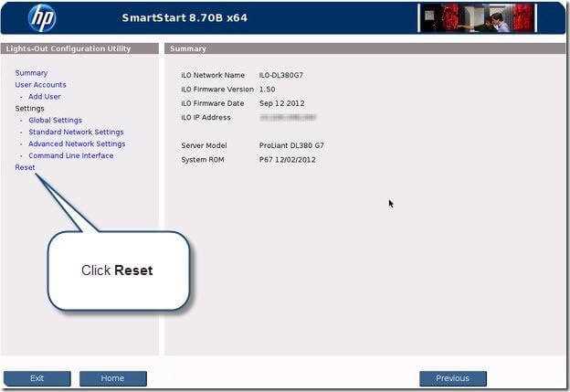570x392 pixels.
Task: Click the HP logo icon
Action: coord(42,18)
